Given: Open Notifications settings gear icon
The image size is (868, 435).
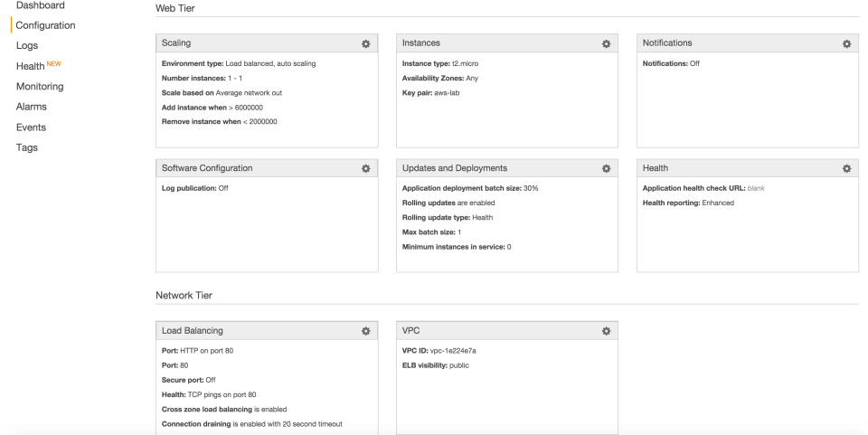Looking at the screenshot, I should pos(846,43).
